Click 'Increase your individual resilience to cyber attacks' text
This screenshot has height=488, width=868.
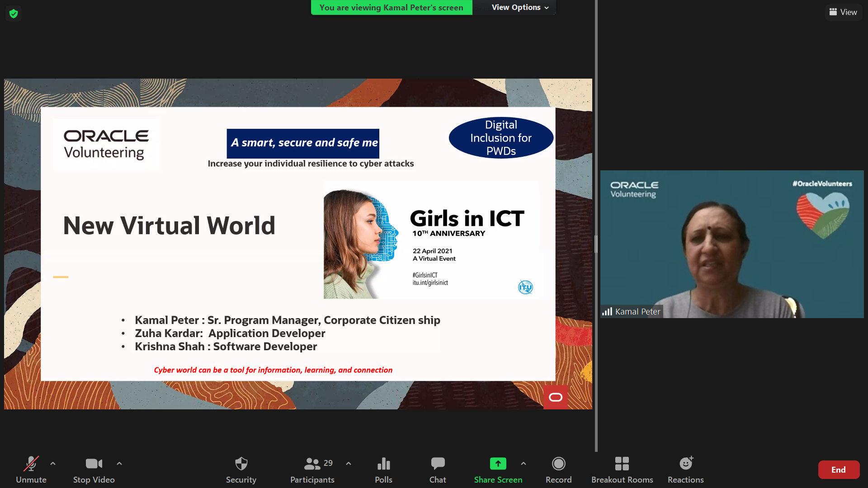click(311, 164)
